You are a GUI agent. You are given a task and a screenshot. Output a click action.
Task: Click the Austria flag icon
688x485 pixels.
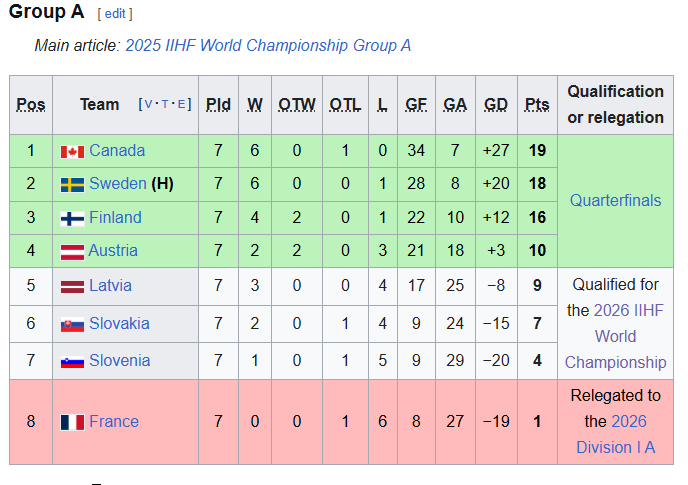(72, 251)
